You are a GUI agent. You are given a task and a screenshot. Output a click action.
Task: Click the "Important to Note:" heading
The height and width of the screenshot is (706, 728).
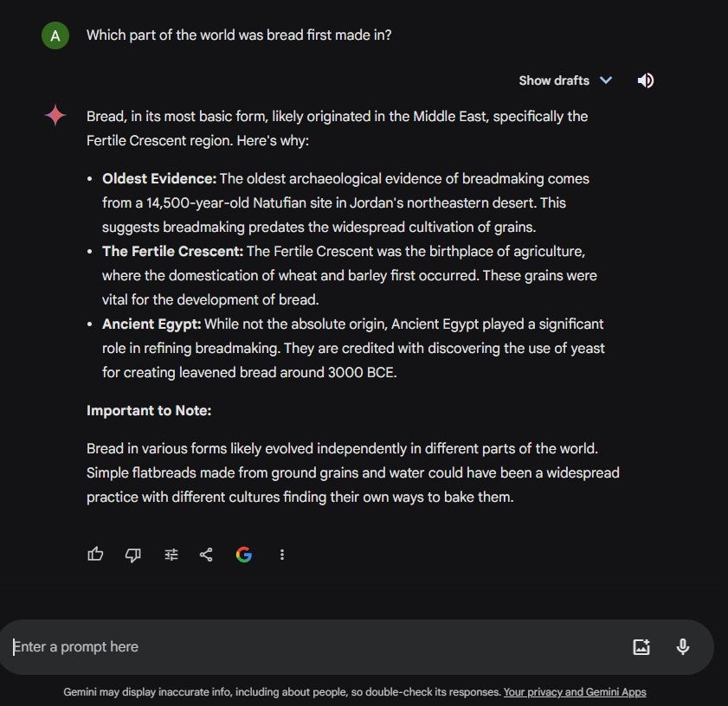(x=149, y=410)
